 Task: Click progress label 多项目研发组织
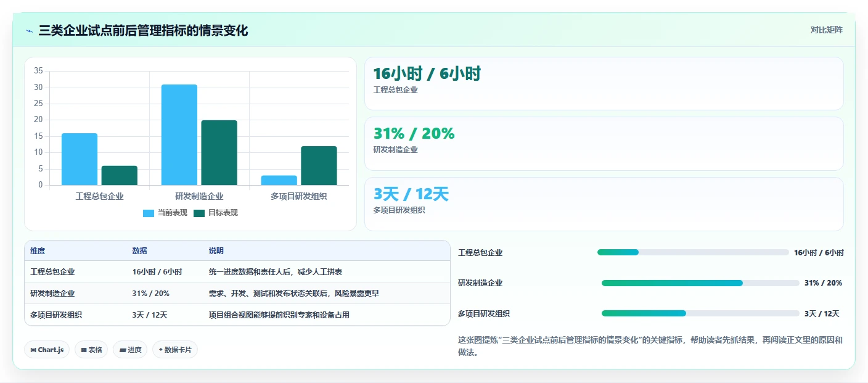coord(484,314)
